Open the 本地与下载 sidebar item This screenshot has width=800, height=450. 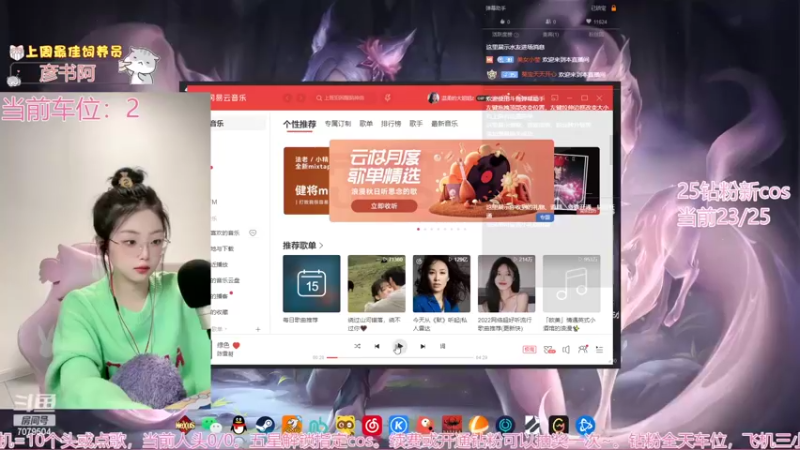[222, 248]
